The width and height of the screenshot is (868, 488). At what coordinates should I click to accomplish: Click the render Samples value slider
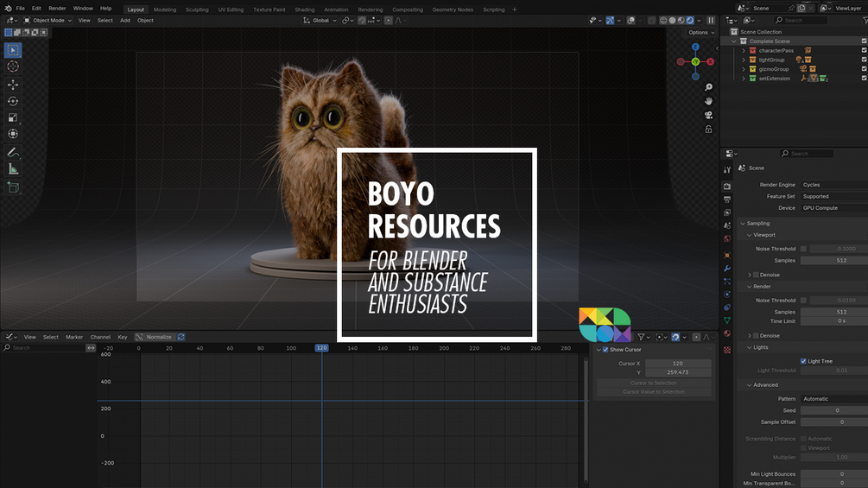click(833, 312)
